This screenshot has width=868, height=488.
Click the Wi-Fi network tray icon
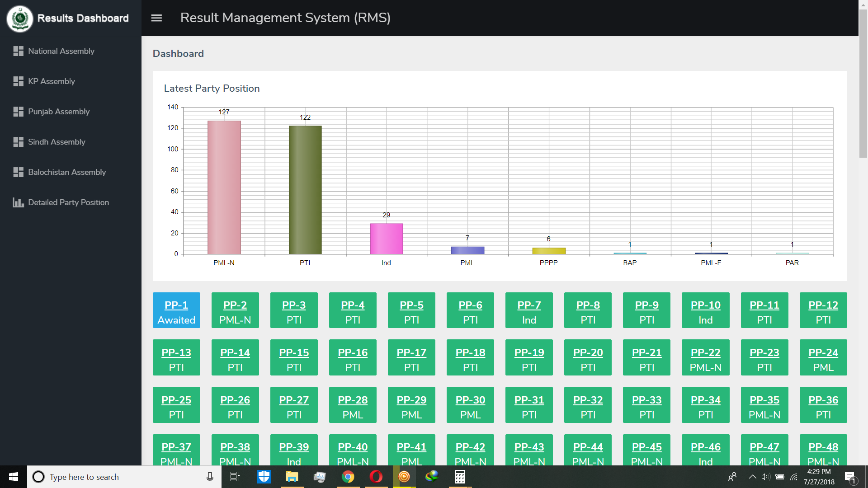point(794,477)
